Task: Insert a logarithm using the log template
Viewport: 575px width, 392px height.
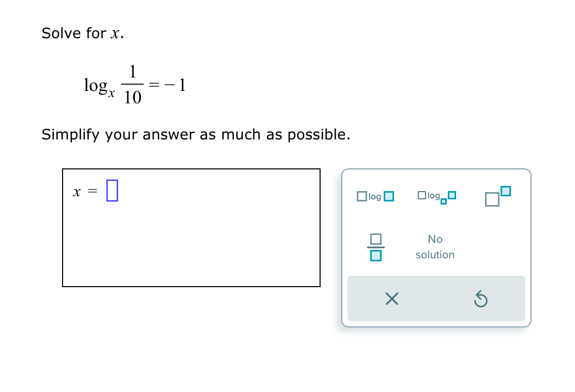Action: pos(373,196)
